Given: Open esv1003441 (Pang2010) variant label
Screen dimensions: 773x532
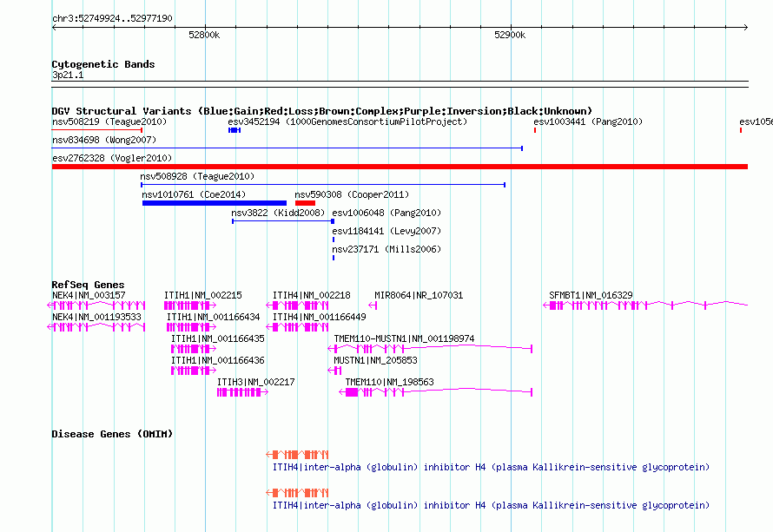Looking at the screenshot, I should coord(588,122).
